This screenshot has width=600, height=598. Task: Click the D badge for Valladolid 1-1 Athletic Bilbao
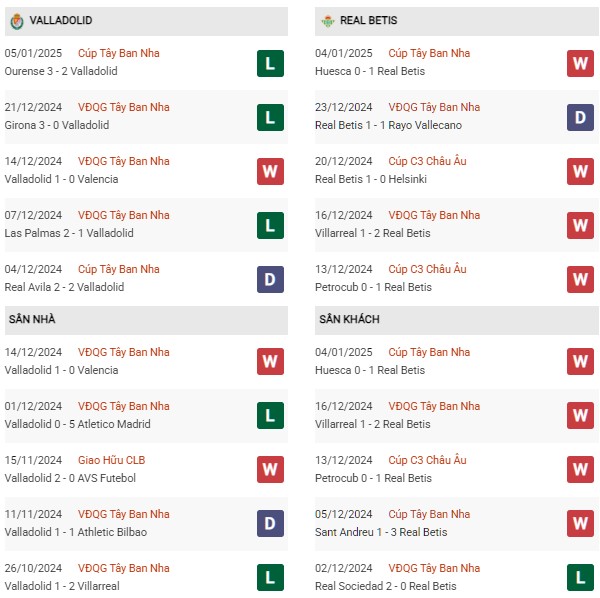coord(270,523)
